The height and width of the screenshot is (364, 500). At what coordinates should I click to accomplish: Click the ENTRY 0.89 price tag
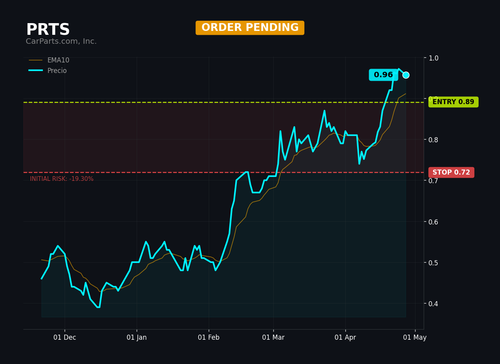(453, 102)
